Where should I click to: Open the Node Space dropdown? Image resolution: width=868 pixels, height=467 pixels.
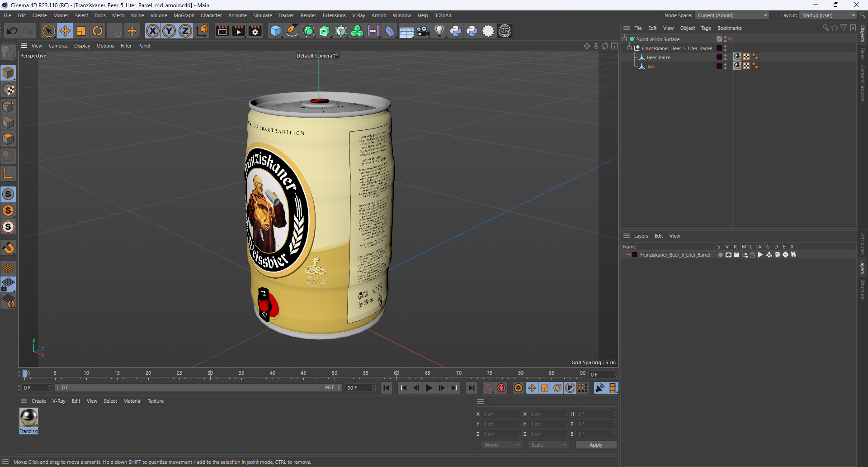pyautogui.click(x=732, y=15)
